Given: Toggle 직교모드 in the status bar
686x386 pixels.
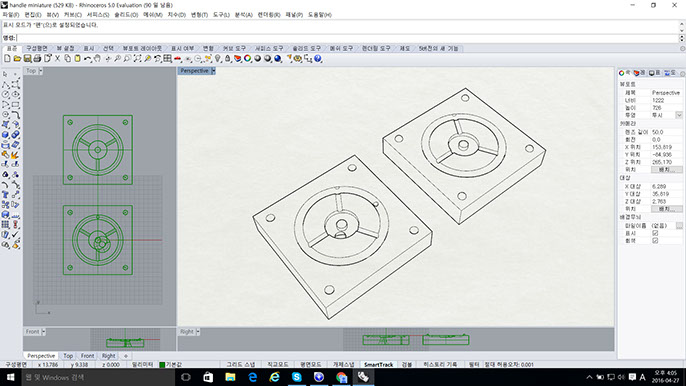Looking at the screenshot, I should 278,364.
